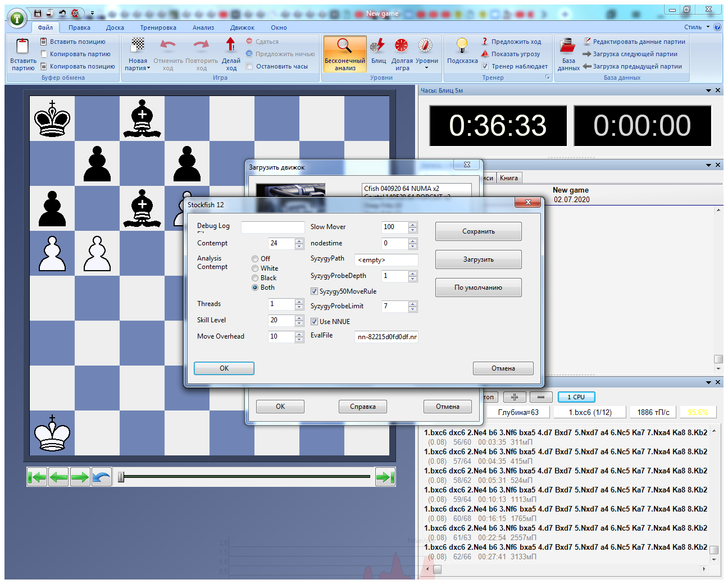
Task: Open the Файл menu tab
Action: click(45, 28)
